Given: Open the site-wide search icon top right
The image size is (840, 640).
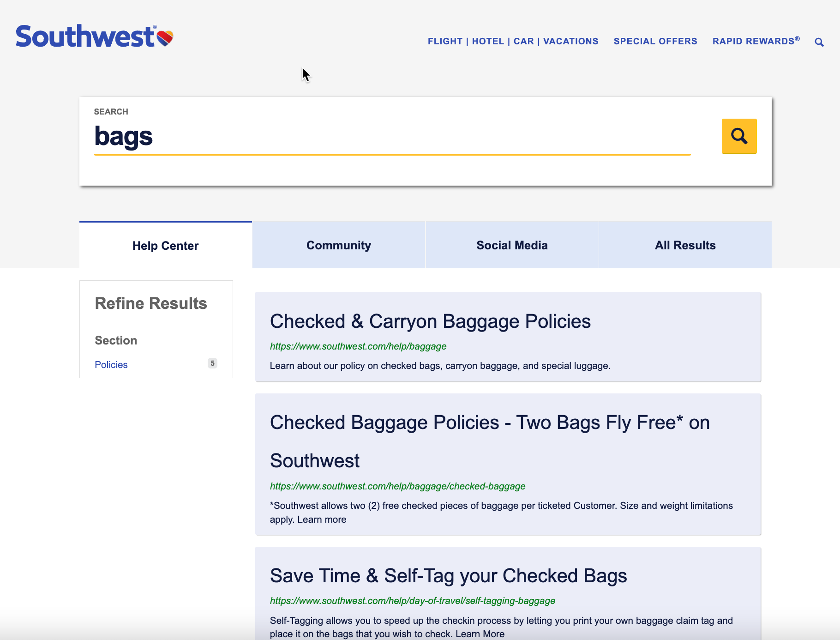Looking at the screenshot, I should click(819, 42).
